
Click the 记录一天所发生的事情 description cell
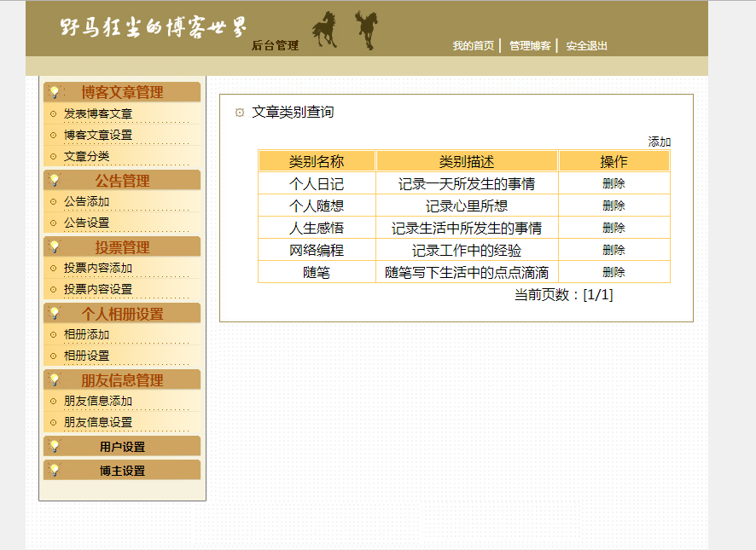[467, 183]
